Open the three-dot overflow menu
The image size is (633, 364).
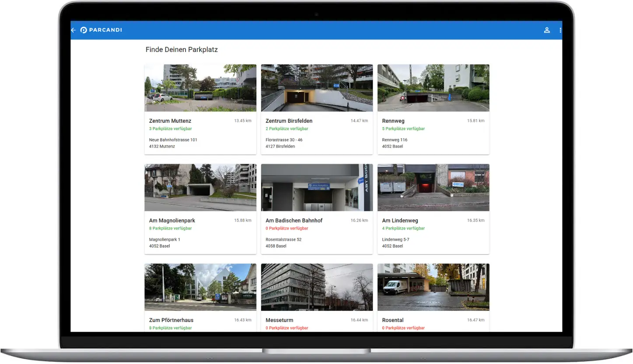[x=560, y=30]
